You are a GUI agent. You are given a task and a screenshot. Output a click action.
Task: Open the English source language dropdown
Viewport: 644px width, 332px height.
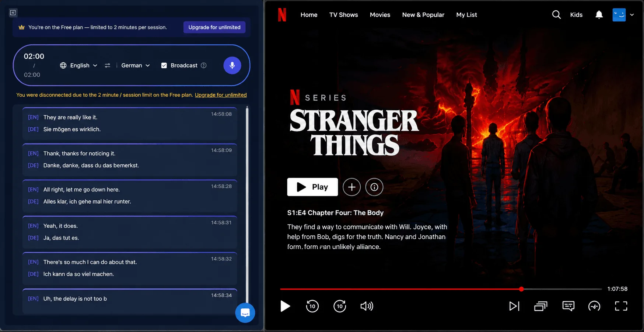[x=79, y=65]
